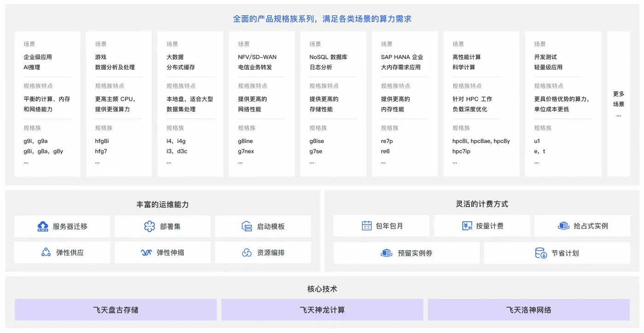The height and width of the screenshot is (333, 644).
Task: Click the e, t spec family text
Action: coord(540,151)
